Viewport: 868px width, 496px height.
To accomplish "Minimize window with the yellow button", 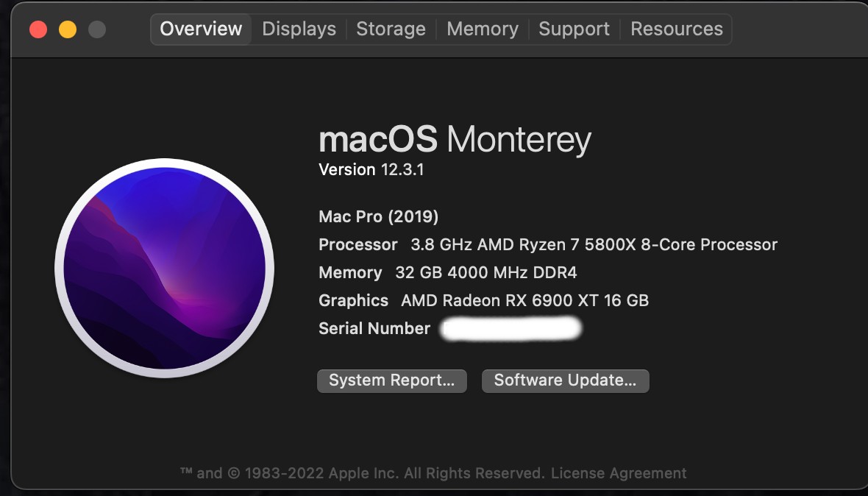I will tap(68, 29).
